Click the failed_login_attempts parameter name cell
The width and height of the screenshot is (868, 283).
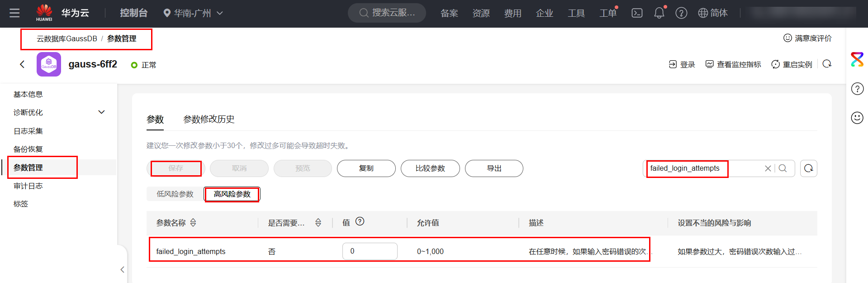tap(191, 251)
